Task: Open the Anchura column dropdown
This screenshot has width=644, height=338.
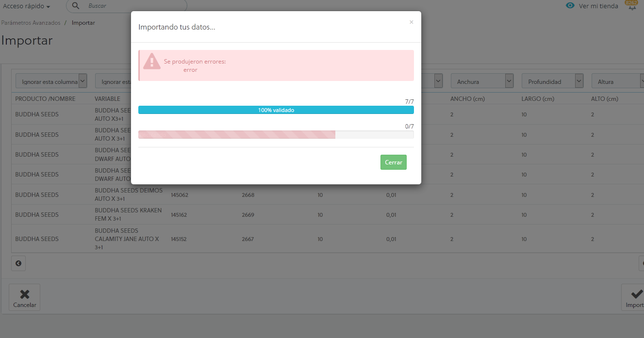Action: [482, 81]
